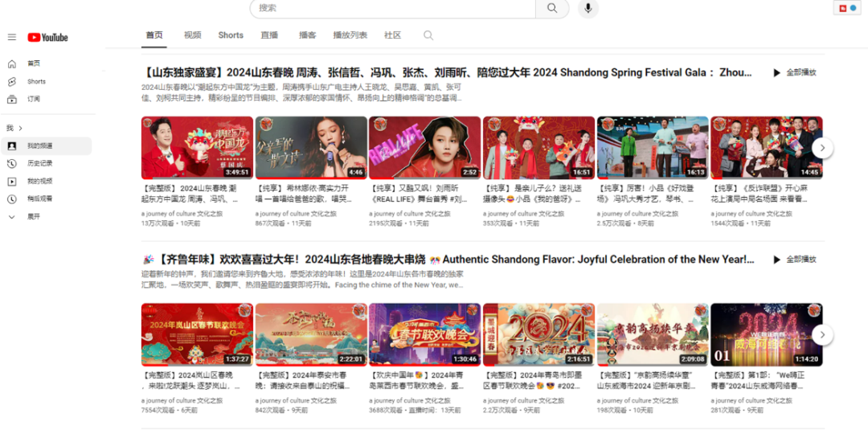
Task: Open Shorts from the sidebar icon
Action: [x=11, y=81]
